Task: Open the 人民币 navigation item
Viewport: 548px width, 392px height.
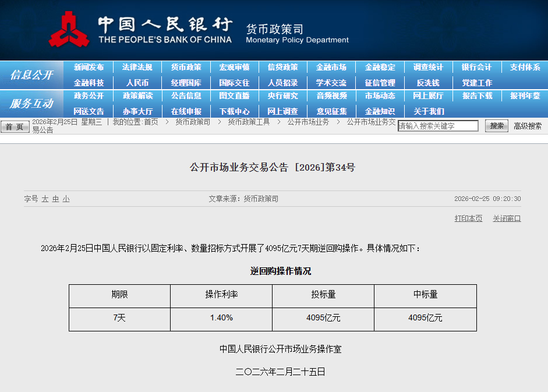Action: tap(137, 83)
